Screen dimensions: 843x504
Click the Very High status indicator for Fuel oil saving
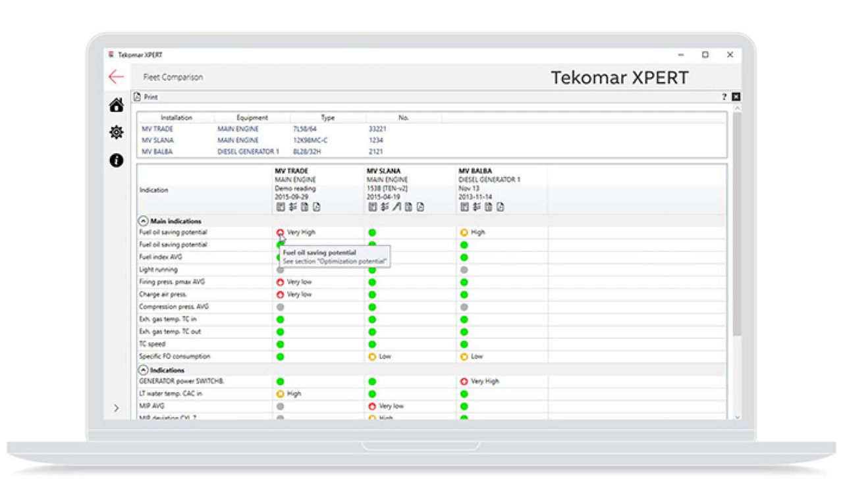coord(281,232)
